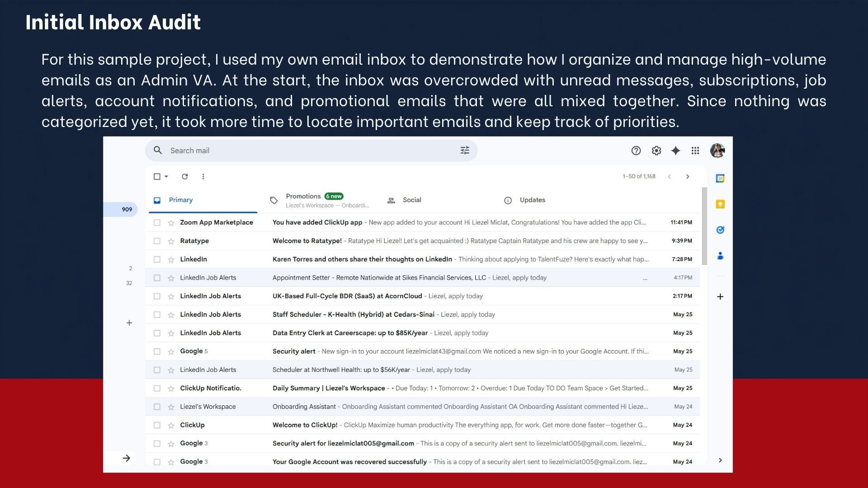Tick the Welcome to ClickUp checkbox
Viewport: 868px width, 488px height.
click(x=157, y=425)
